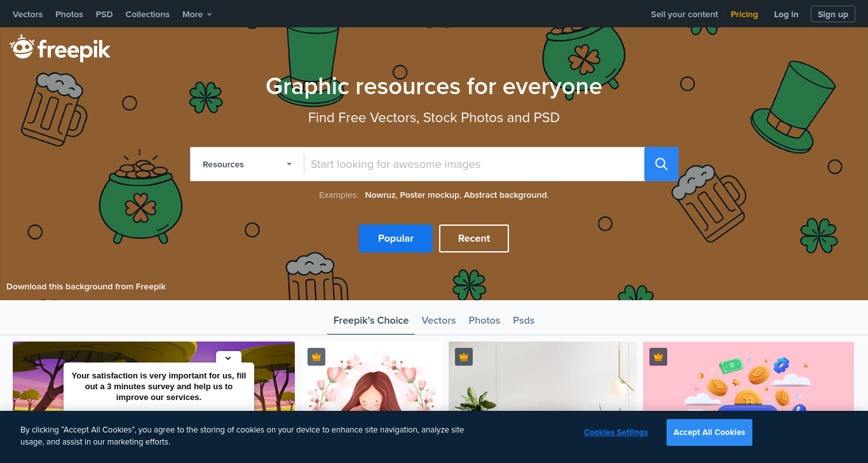Open the Pricing link
The height and width of the screenshot is (463, 868).
pyautogui.click(x=744, y=14)
